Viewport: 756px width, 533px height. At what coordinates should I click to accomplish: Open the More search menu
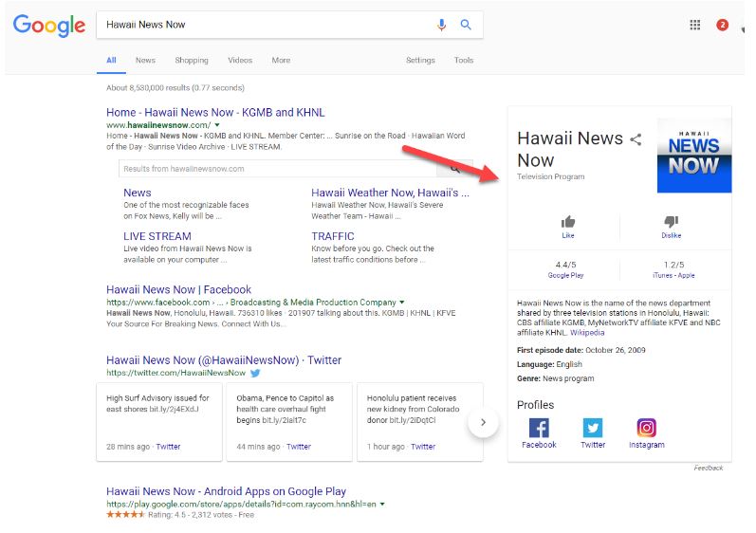coord(281,61)
